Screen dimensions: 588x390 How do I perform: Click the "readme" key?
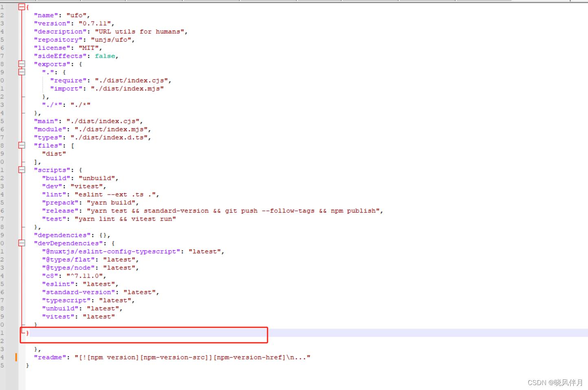[50, 357]
